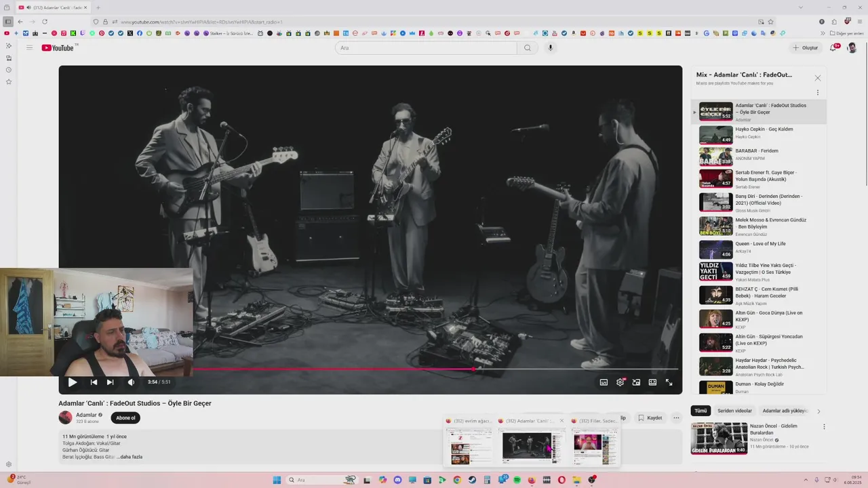
Task: Reload the current page
Action: click(45, 22)
